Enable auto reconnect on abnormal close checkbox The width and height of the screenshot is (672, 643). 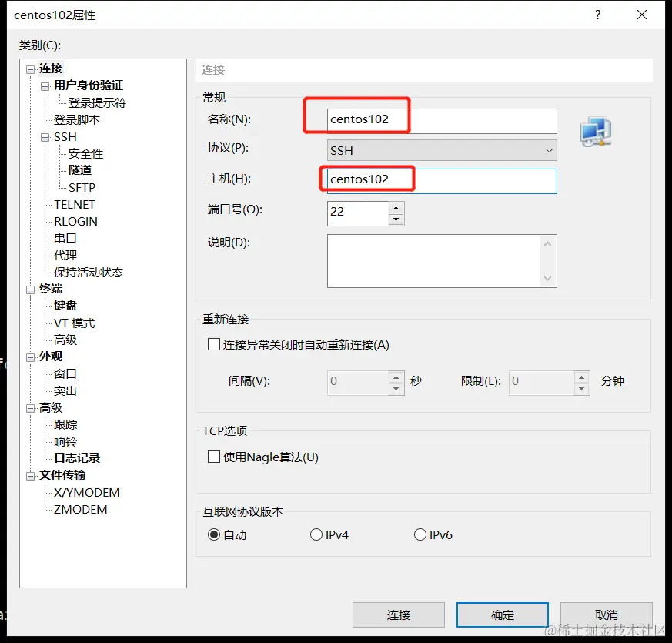tap(213, 344)
